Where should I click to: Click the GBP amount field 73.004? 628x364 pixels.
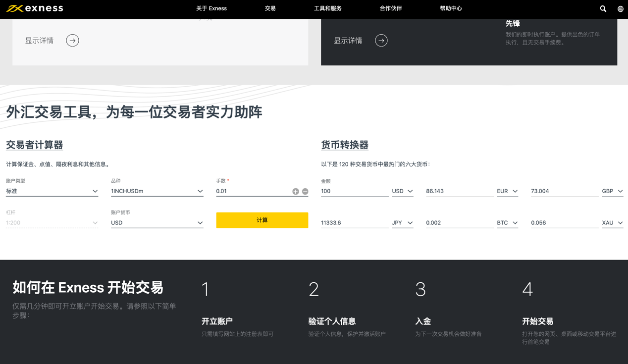tap(565, 191)
